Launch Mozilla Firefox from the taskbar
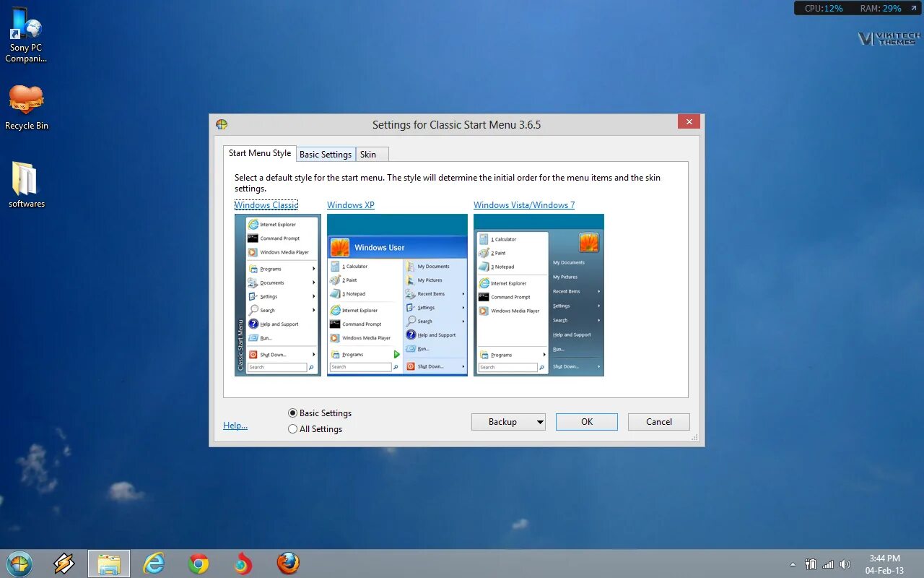Viewport: 924px width, 578px height. 288,563
